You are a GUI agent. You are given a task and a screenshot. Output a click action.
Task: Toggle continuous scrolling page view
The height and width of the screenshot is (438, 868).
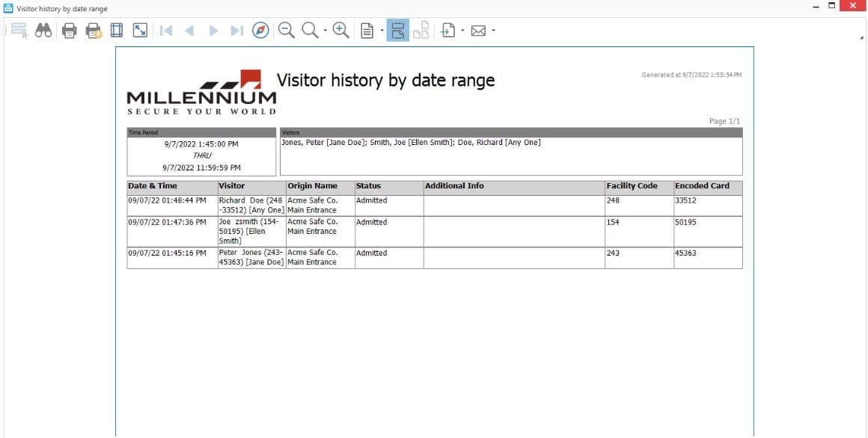[397, 31]
